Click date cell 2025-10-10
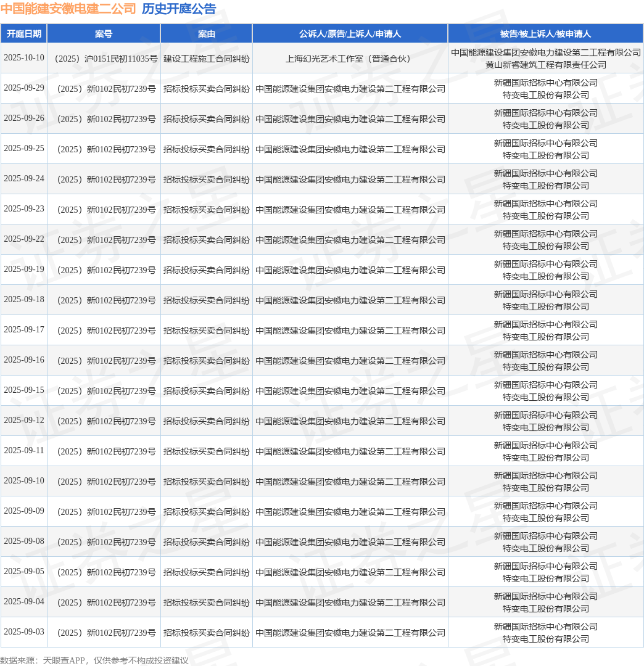The image size is (644, 666). point(24,58)
